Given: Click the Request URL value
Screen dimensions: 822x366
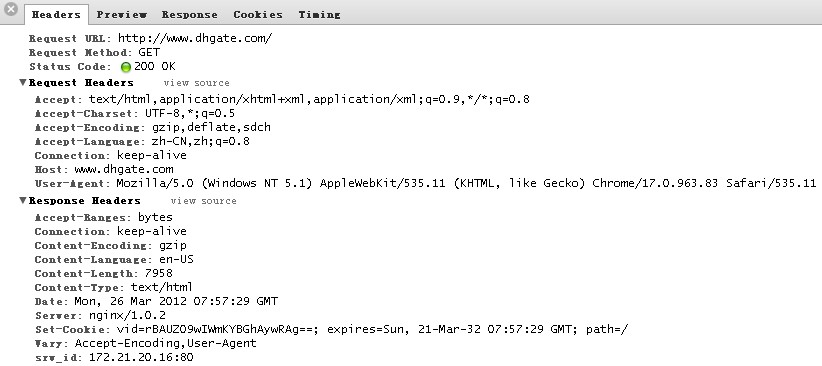Looking at the screenshot, I should pyautogui.click(x=195, y=38).
